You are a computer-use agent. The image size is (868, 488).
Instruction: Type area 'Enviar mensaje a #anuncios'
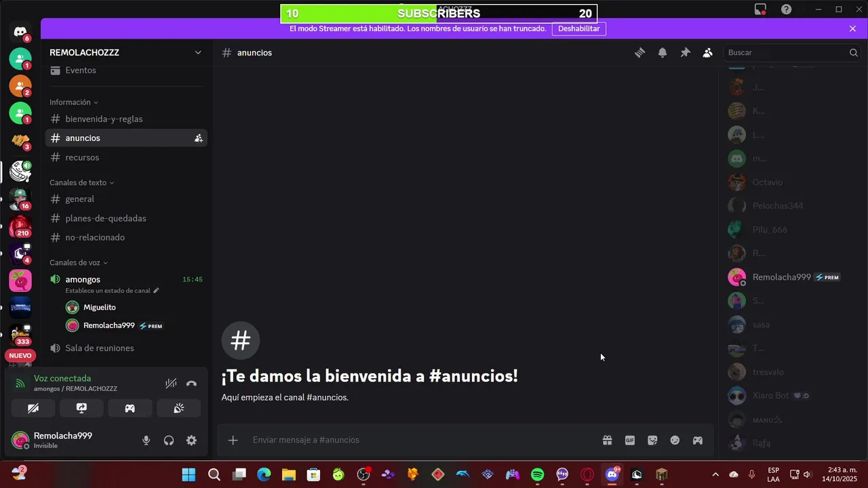pyautogui.click(x=420, y=441)
